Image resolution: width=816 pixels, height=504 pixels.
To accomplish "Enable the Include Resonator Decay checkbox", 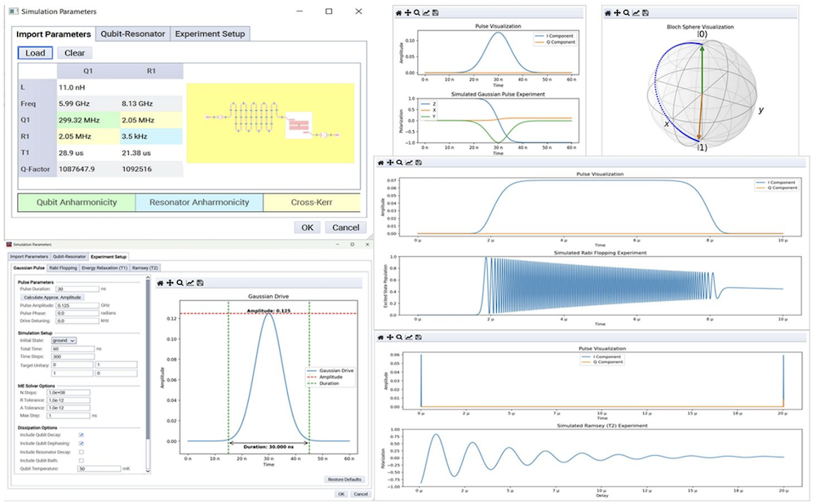I will coord(81,452).
